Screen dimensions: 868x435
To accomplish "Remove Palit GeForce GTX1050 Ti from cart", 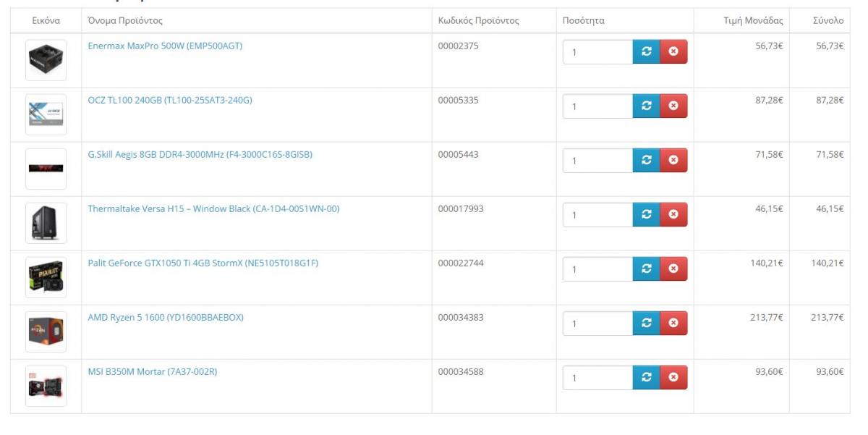I will [x=673, y=269].
